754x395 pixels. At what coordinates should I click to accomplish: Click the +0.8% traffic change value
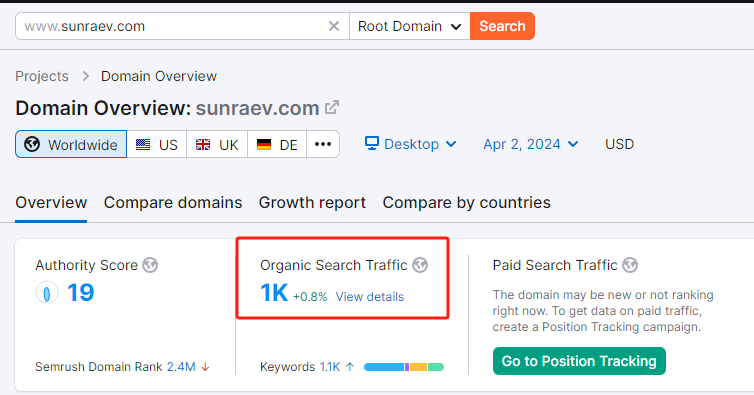click(310, 297)
